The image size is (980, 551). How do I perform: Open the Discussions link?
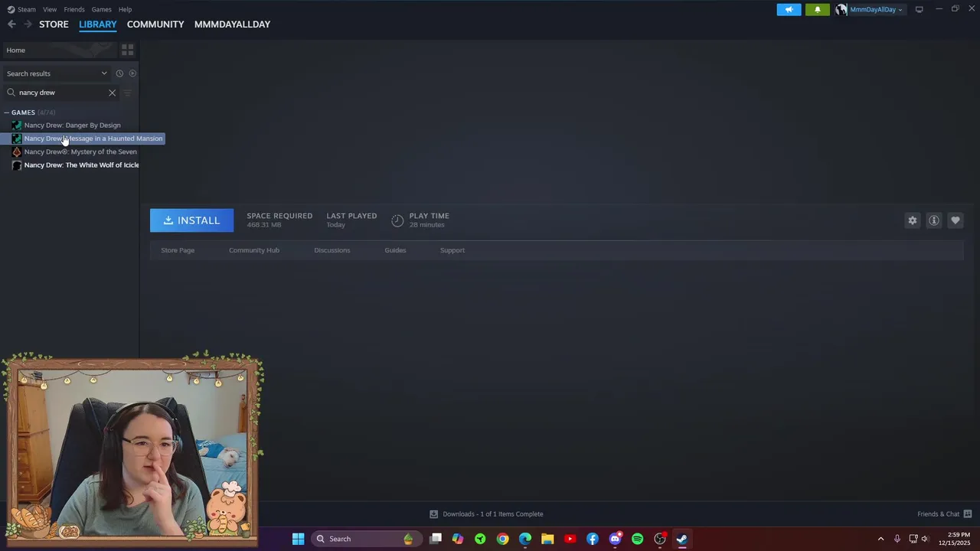coord(332,250)
